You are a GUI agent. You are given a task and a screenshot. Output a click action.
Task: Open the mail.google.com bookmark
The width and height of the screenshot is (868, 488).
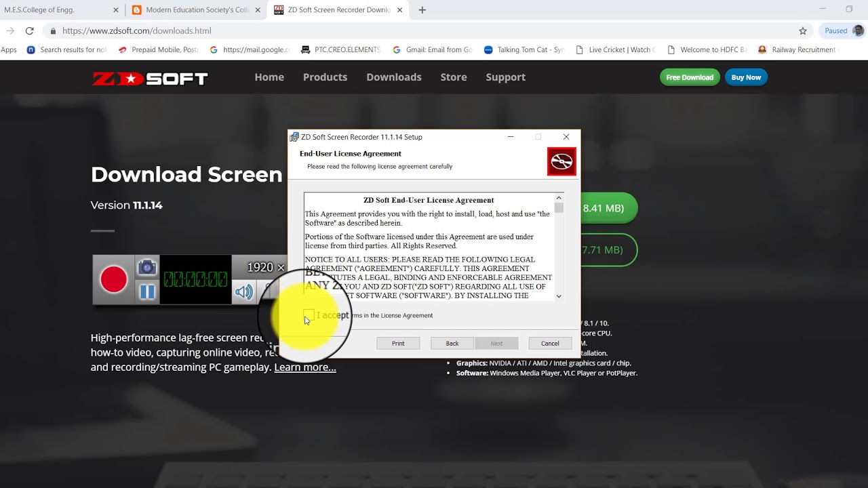click(x=250, y=49)
